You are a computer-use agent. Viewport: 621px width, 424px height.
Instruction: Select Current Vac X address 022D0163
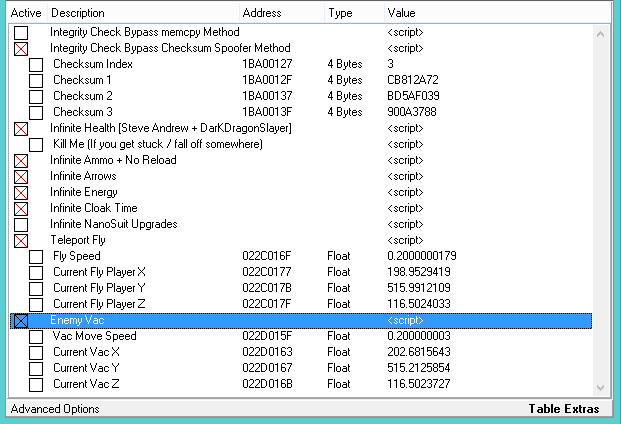[267, 352]
